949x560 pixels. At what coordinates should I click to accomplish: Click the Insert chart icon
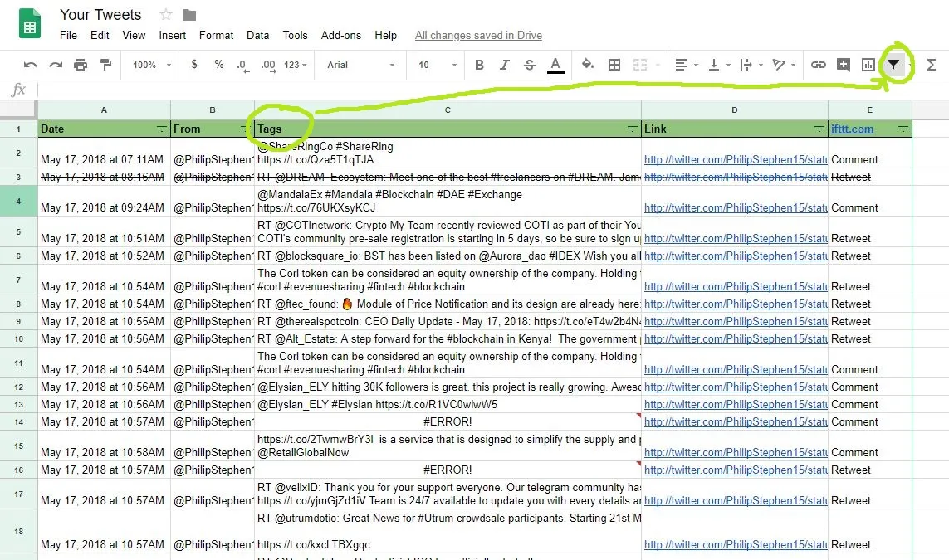[868, 65]
